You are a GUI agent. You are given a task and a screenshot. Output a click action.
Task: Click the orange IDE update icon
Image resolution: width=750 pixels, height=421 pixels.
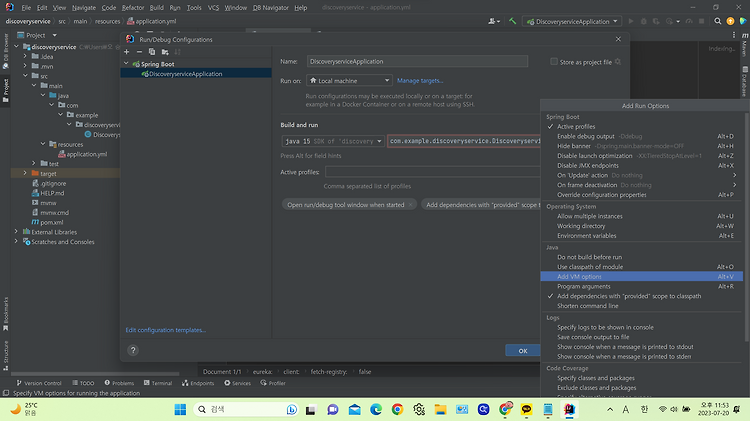point(730,21)
